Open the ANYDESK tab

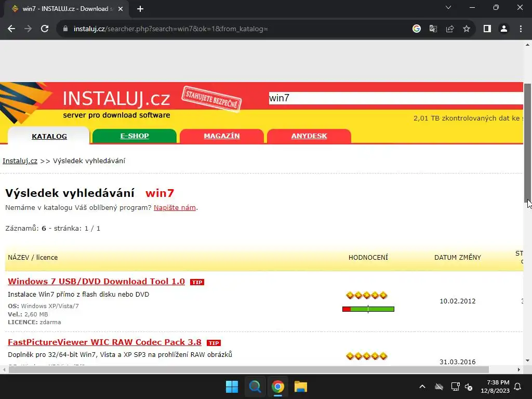click(x=309, y=136)
